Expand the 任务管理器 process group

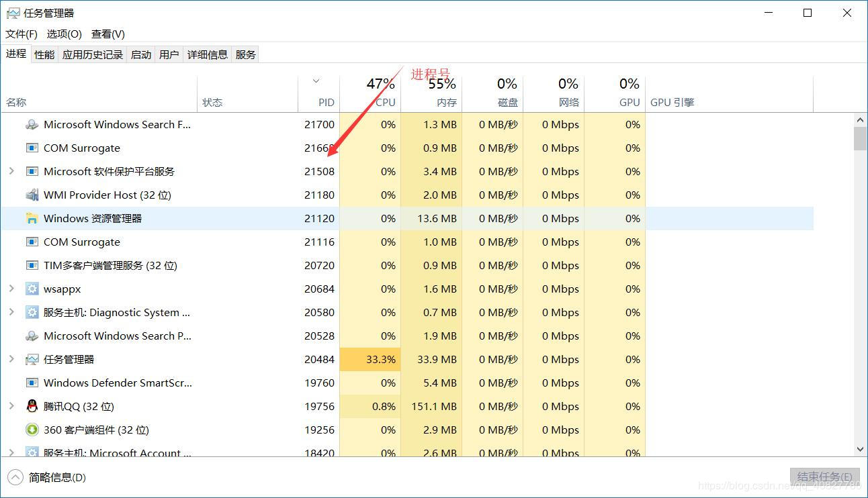[x=11, y=359]
